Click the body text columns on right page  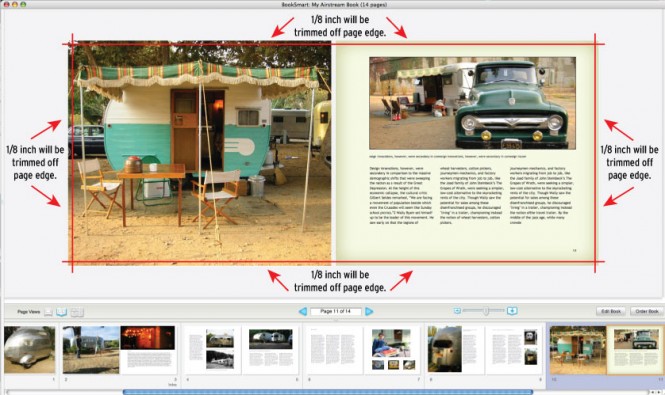pyautogui.click(x=471, y=195)
